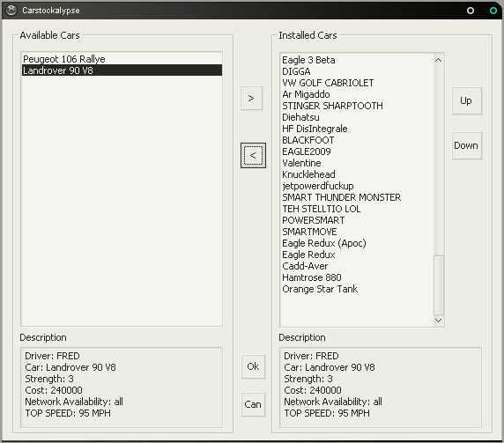Select VW GOLF CABRIOLET entry

tap(357, 83)
